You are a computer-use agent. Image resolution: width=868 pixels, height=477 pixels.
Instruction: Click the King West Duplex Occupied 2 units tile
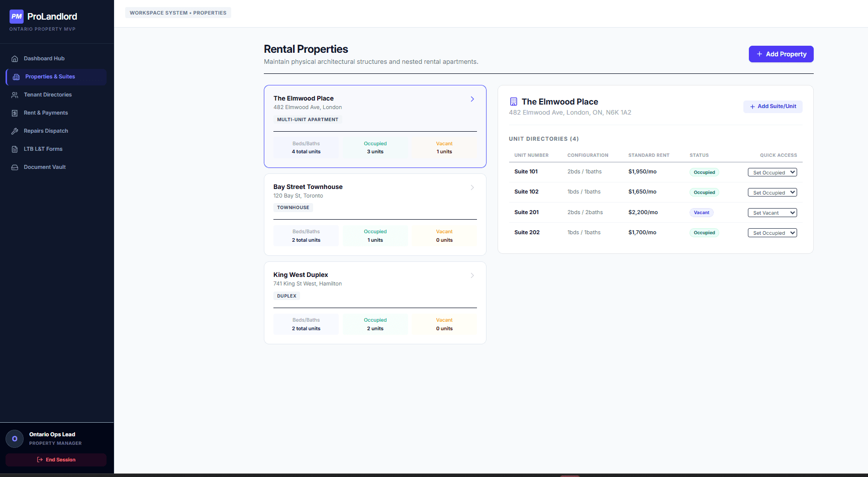375,324
